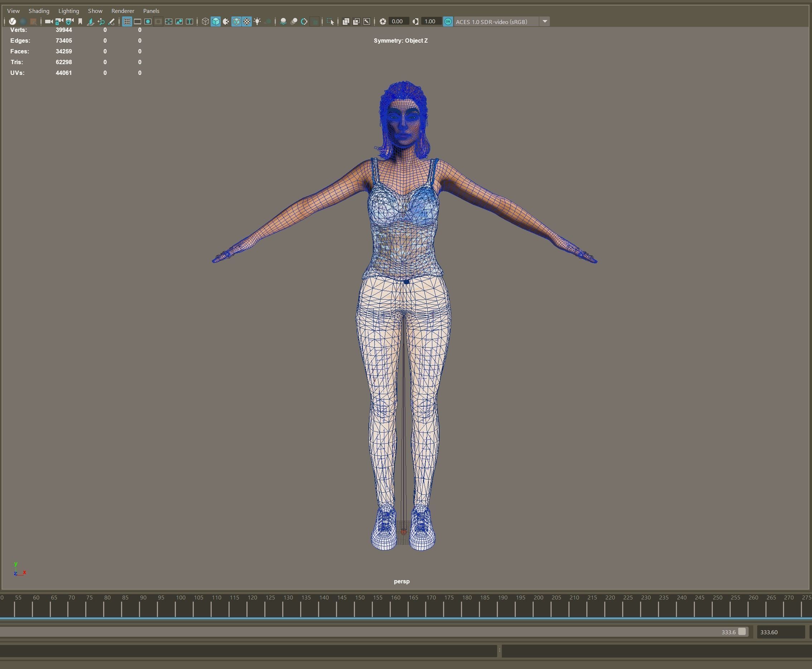Open the camera attribute editor icon
The height and width of the screenshot is (669, 812).
69,22
